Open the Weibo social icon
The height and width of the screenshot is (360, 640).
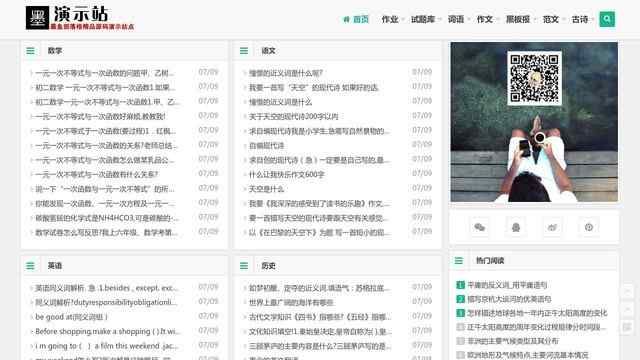click(552, 227)
